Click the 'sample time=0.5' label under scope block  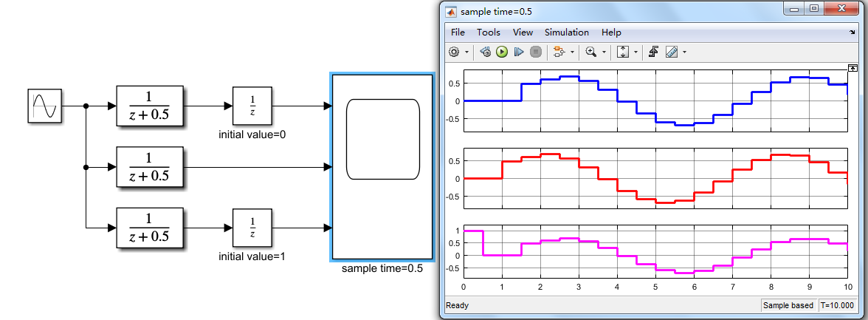pyautogui.click(x=382, y=269)
